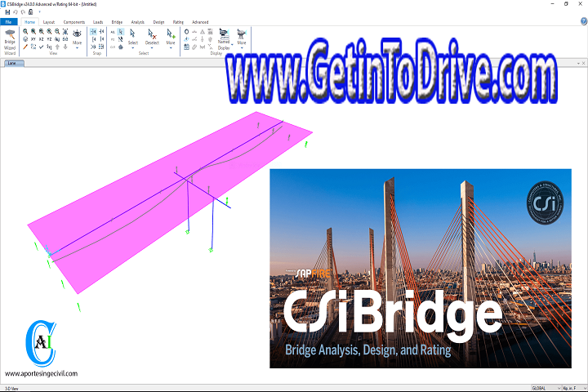This screenshot has width=588, height=392.
Task: Toggle snap to ends bracket icon
Action: (93, 39)
